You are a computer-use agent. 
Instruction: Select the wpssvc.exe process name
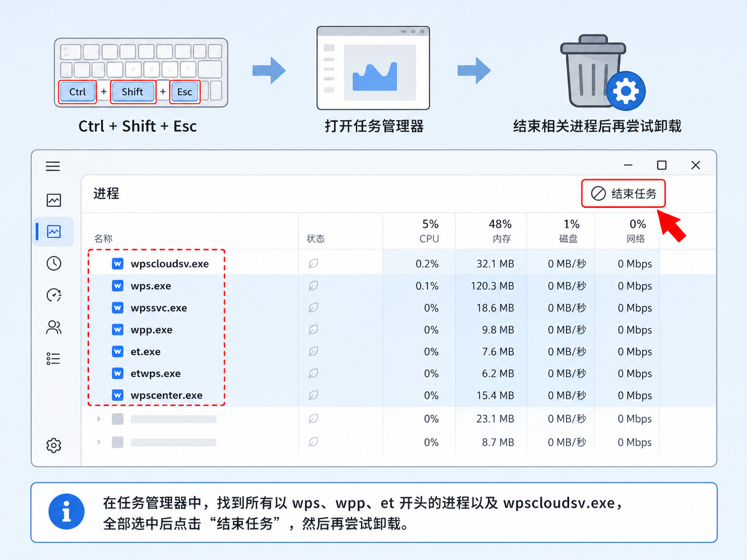tap(159, 308)
